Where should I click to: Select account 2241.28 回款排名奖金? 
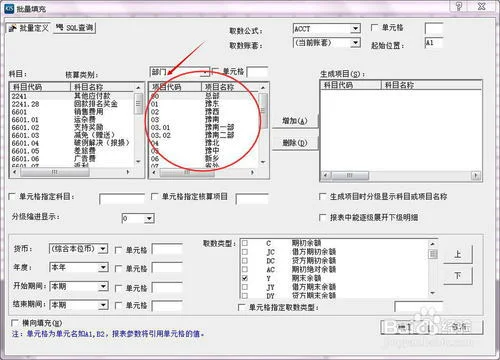[x=72, y=104]
